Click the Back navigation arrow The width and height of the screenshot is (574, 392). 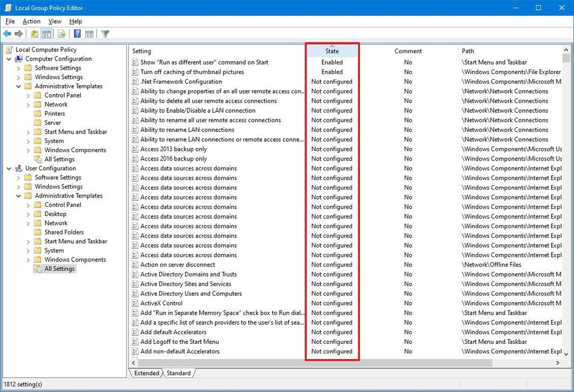coord(7,34)
